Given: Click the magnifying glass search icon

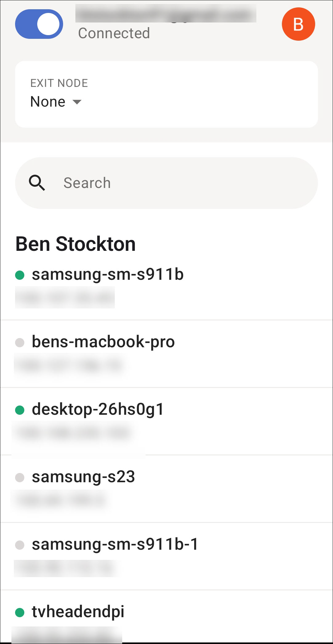Looking at the screenshot, I should (x=37, y=183).
